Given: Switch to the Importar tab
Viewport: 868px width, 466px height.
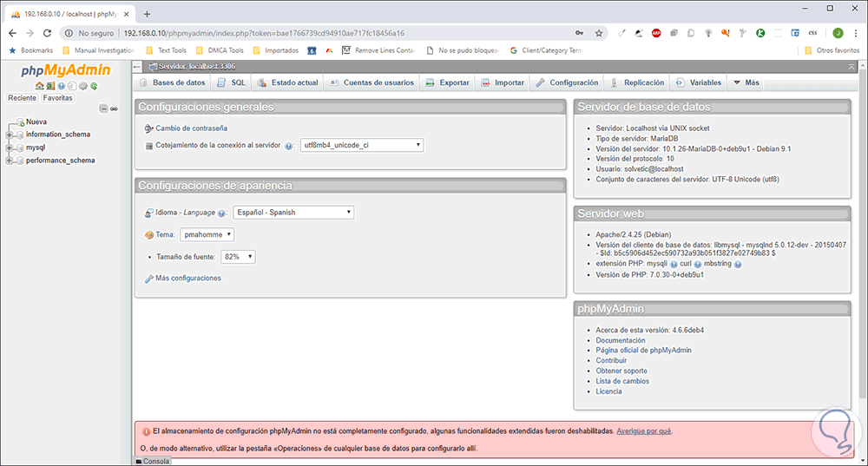Looking at the screenshot, I should click(x=502, y=82).
